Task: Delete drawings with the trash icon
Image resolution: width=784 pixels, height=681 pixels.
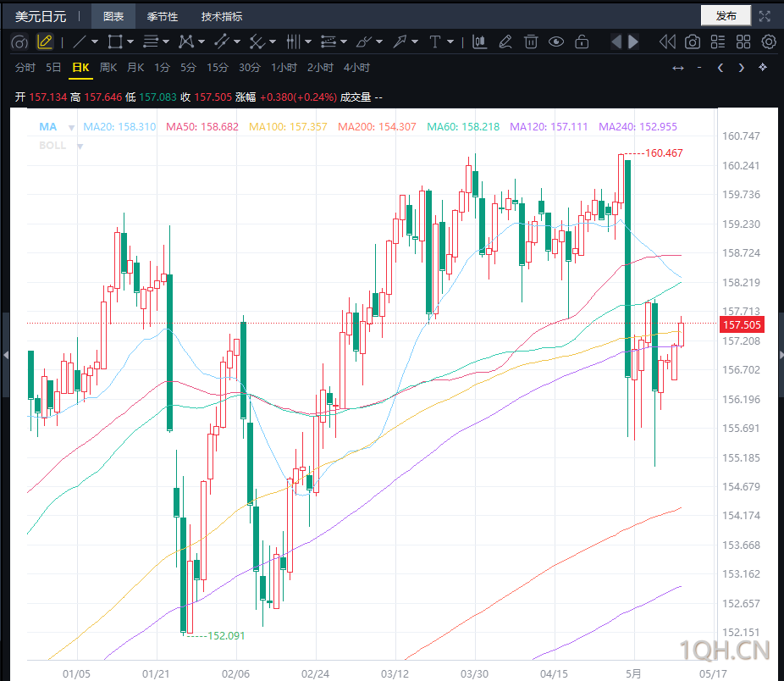Action: pos(531,42)
